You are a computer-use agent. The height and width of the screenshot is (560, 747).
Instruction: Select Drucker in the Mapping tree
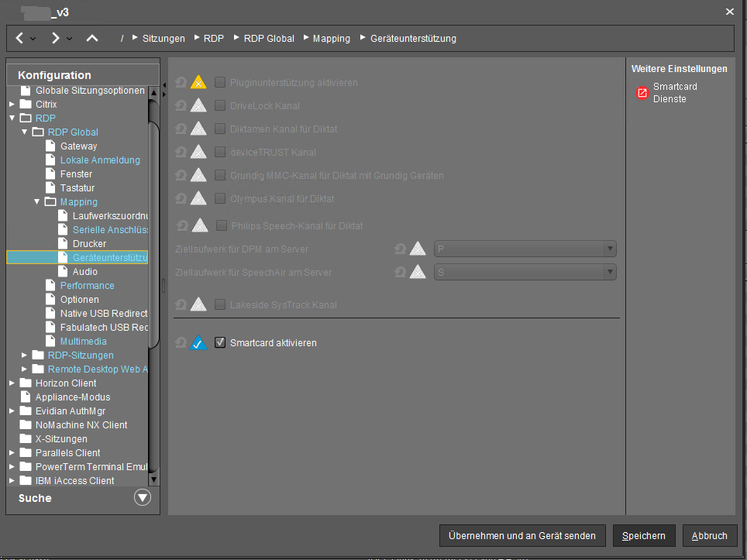(x=89, y=244)
